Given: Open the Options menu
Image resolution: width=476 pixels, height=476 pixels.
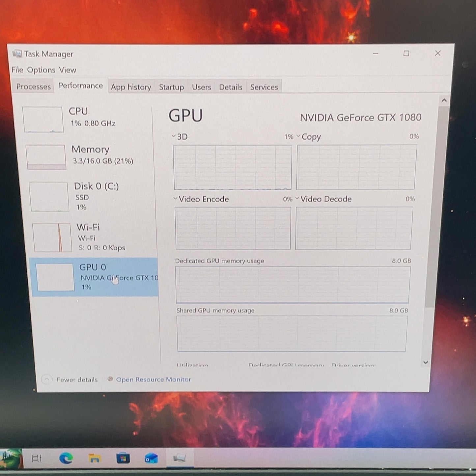Looking at the screenshot, I should click(41, 70).
